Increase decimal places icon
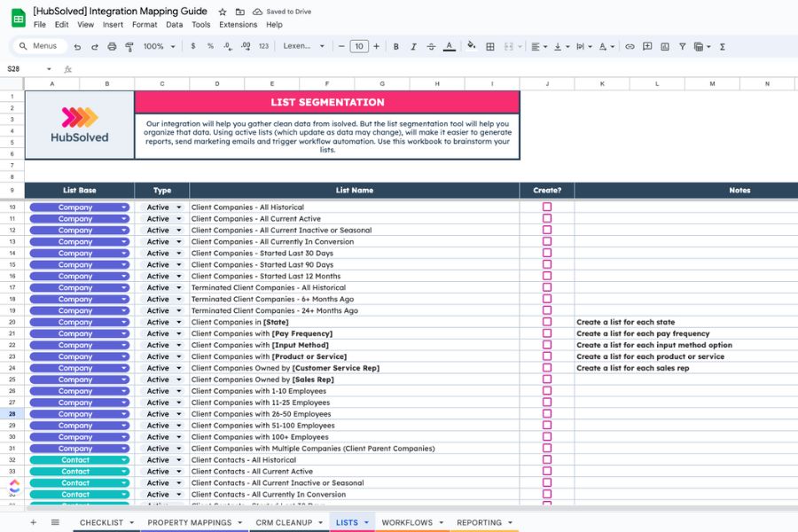This screenshot has width=798, height=532. pyautogui.click(x=246, y=46)
